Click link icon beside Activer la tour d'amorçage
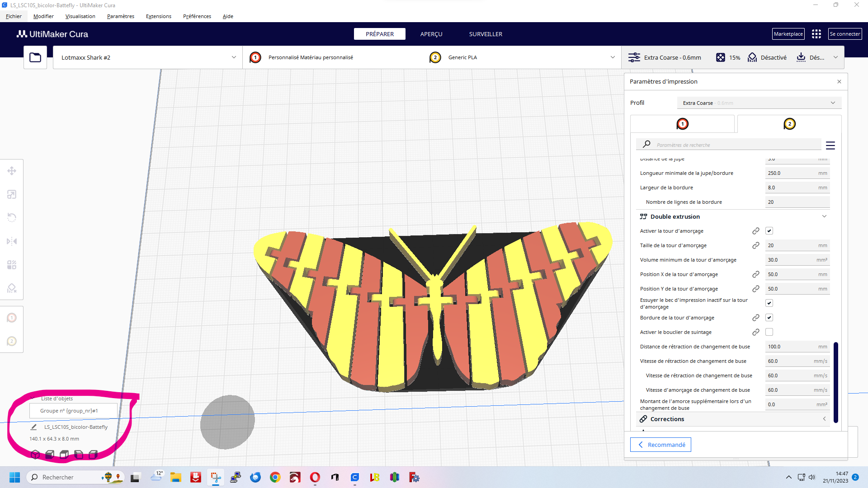 [x=755, y=231]
